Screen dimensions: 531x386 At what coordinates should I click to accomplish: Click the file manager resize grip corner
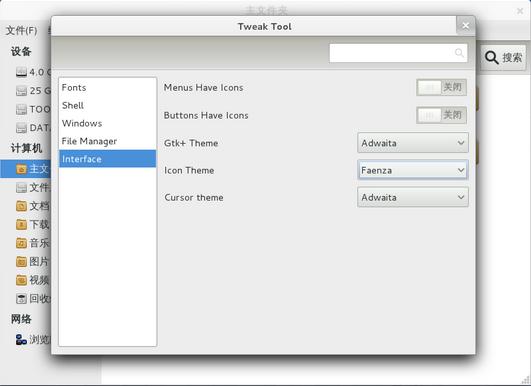[x=526, y=381]
